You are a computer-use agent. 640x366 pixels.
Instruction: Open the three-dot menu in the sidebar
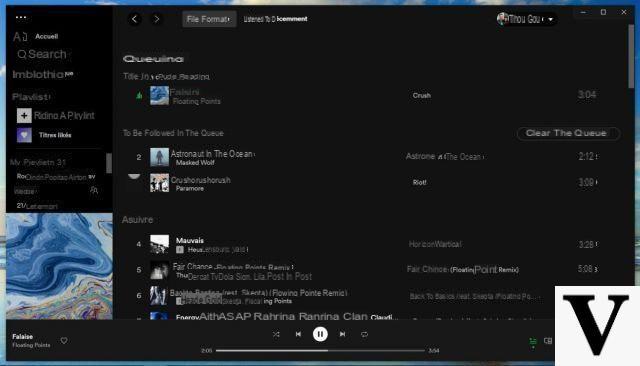pos(21,17)
